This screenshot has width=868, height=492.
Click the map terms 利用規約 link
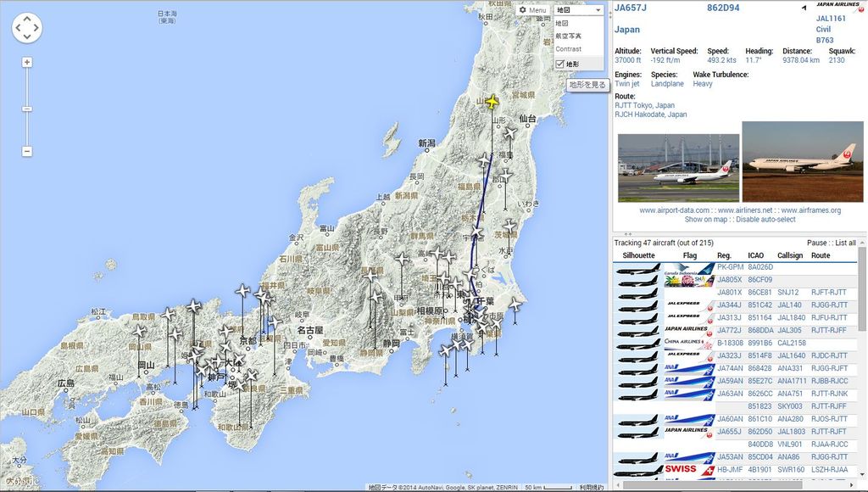592,488
